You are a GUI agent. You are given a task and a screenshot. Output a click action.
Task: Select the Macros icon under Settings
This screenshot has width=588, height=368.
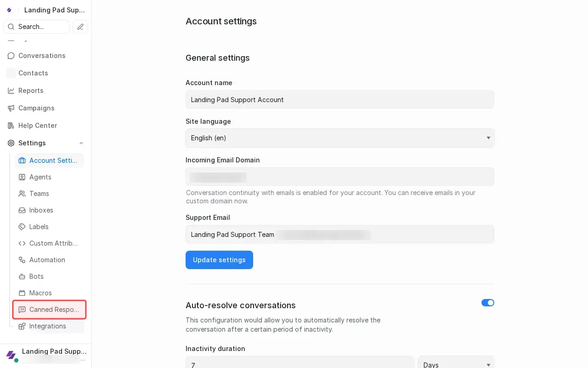[22, 293]
